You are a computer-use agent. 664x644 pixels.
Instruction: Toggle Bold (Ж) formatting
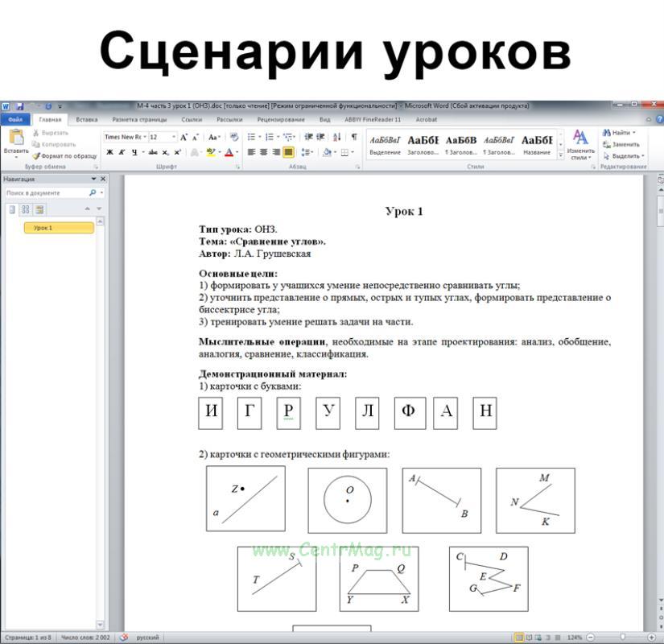click(x=109, y=152)
